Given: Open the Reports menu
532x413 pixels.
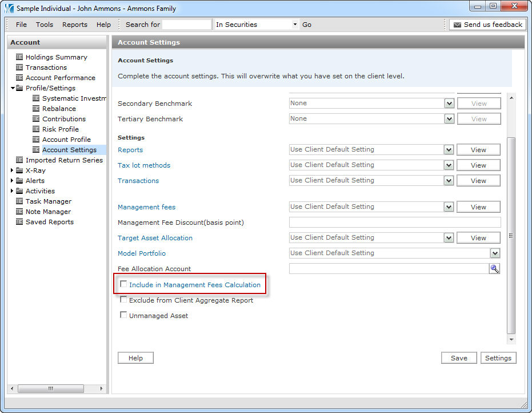Looking at the screenshot, I should [75, 25].
